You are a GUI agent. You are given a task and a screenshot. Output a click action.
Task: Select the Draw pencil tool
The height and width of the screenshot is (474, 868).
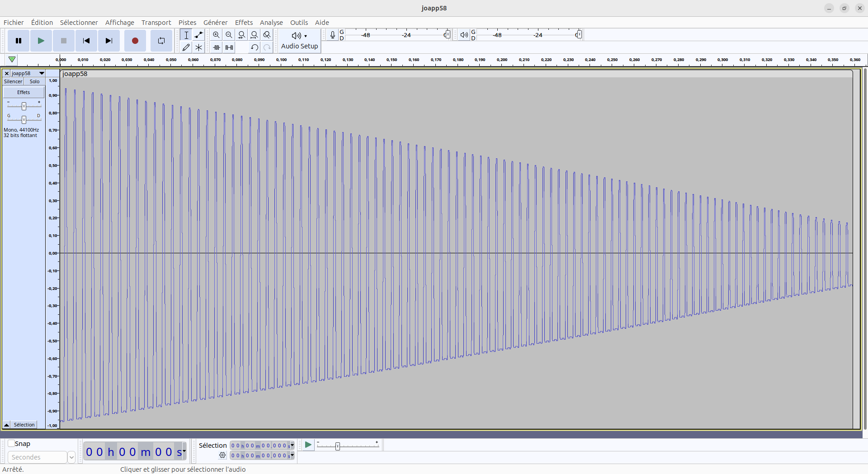pos(186,47)
